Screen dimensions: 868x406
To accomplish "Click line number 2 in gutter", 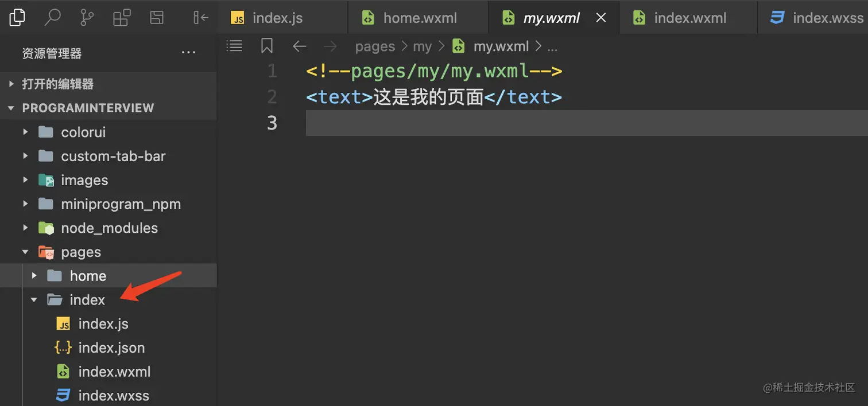I will tap(272, 97).
